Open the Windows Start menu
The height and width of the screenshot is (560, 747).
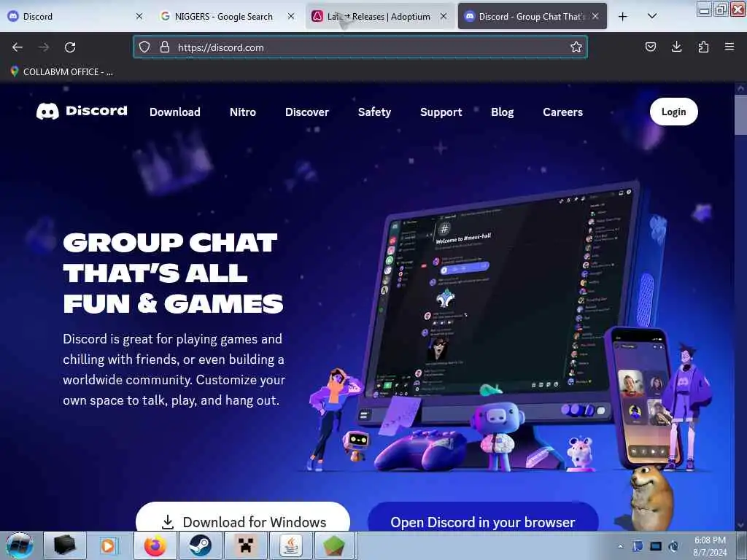pyautogui.click(x=20, y=545)
